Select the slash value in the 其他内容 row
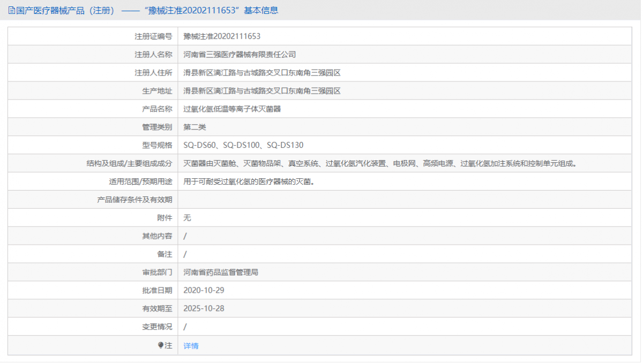 185,236
